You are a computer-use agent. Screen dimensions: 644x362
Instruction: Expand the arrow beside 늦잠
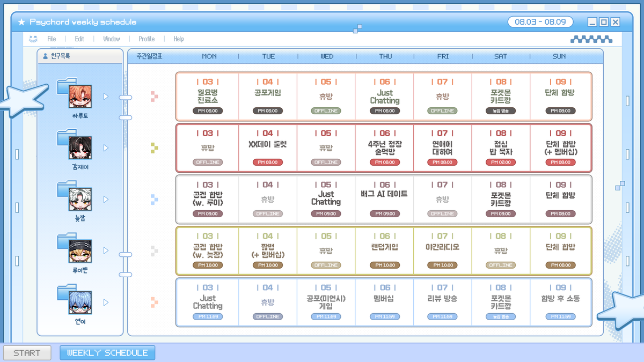coord(106,200)
